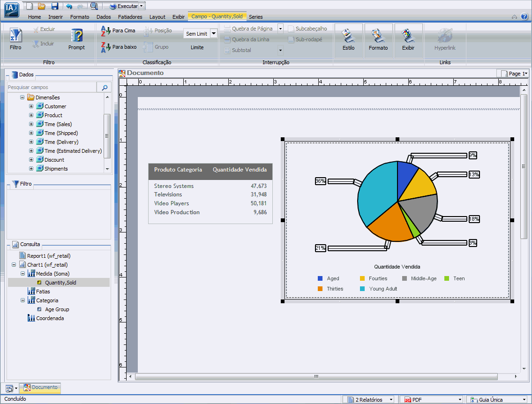Click the Formato ribbon icon
The image size is (532, 404).
(378, 36)
